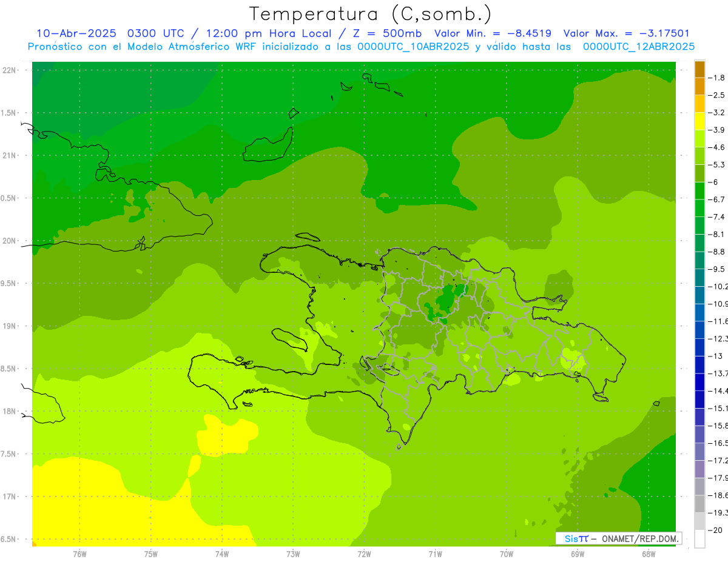Click '0000UTC_12ABR2025' valid-until text
The image size is (728, 562).
(638, 47)
